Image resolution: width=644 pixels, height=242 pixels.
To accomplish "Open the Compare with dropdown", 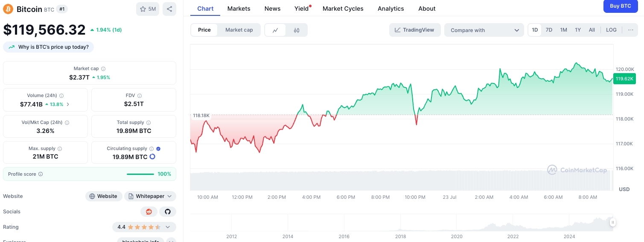I will (484, 30).
